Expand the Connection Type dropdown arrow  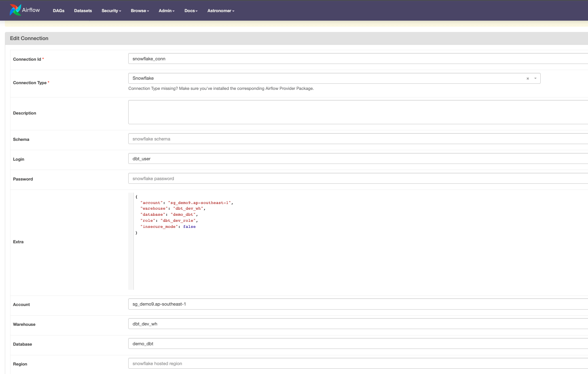(x=535, y=79)
